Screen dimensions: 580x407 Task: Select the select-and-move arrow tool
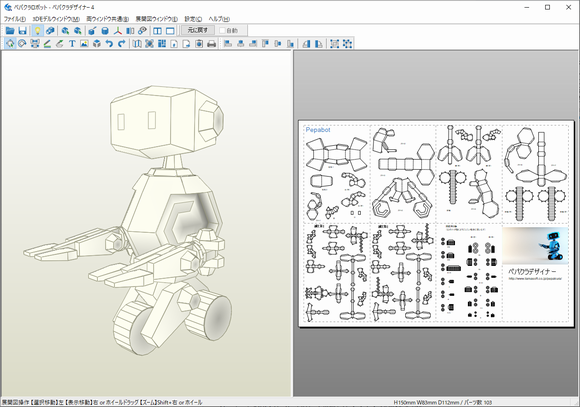coord(10,44)
